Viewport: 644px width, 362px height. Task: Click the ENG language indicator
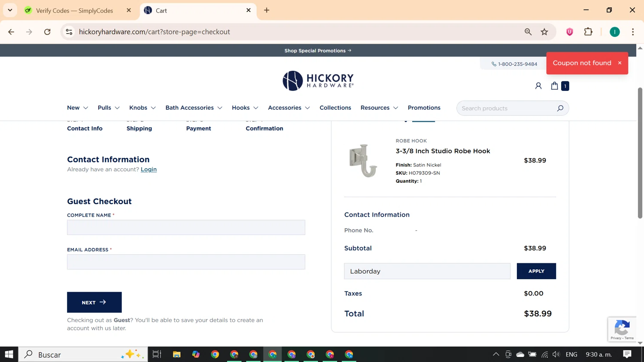(x=571, y=354)
